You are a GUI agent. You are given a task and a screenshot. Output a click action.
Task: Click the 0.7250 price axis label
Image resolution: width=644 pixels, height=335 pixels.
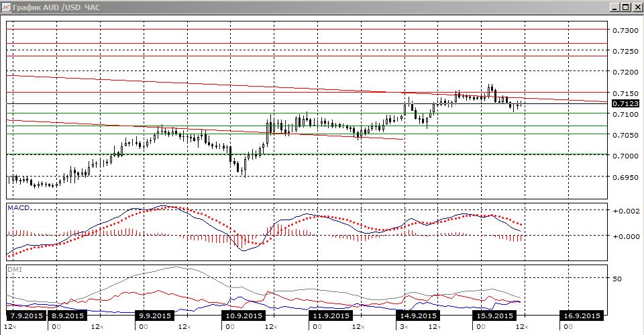point(625,52)
